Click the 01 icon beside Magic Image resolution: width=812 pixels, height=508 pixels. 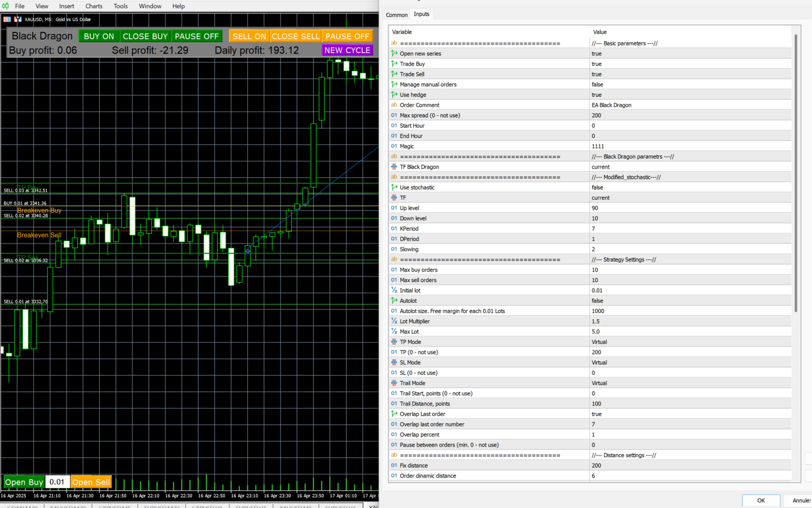pos(394,146)
